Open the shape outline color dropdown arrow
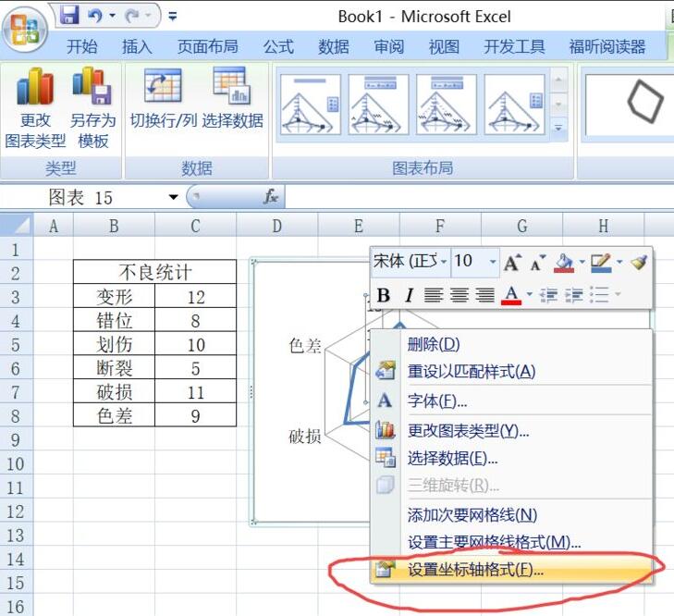Image resolution: width=674 pixels, height=616 pixels. (619, 262)
